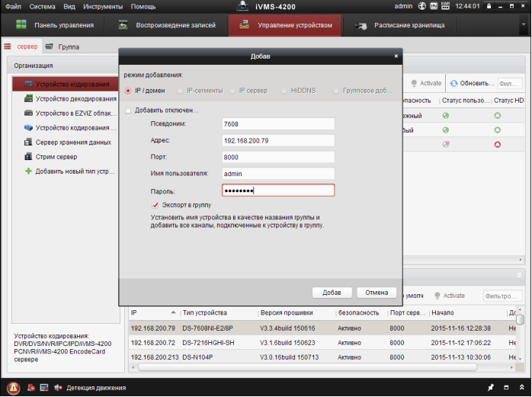Select the HiDDNS radio button

[284, 91]
